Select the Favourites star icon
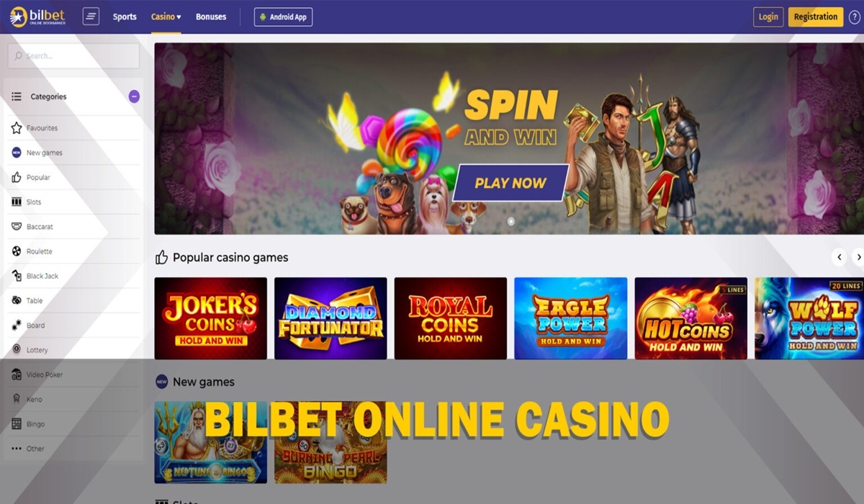The image size is (864, 504). click(x=17, y=128)
